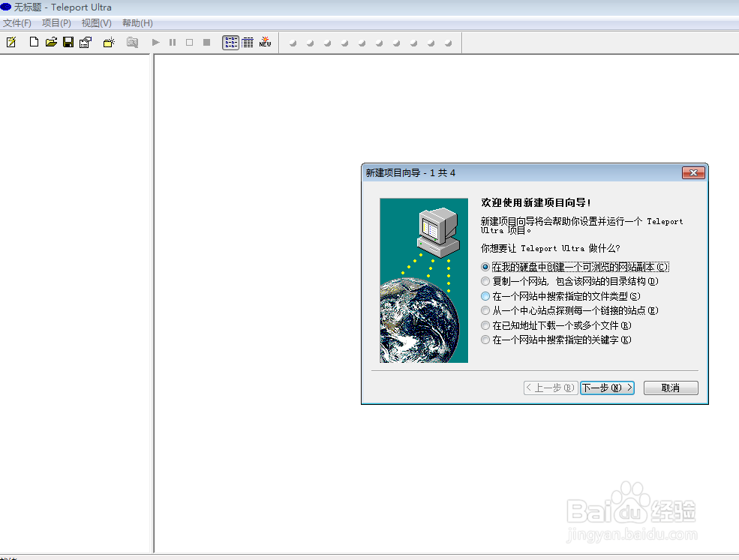Open the 帮助(H) menu

tap(137, 23)
